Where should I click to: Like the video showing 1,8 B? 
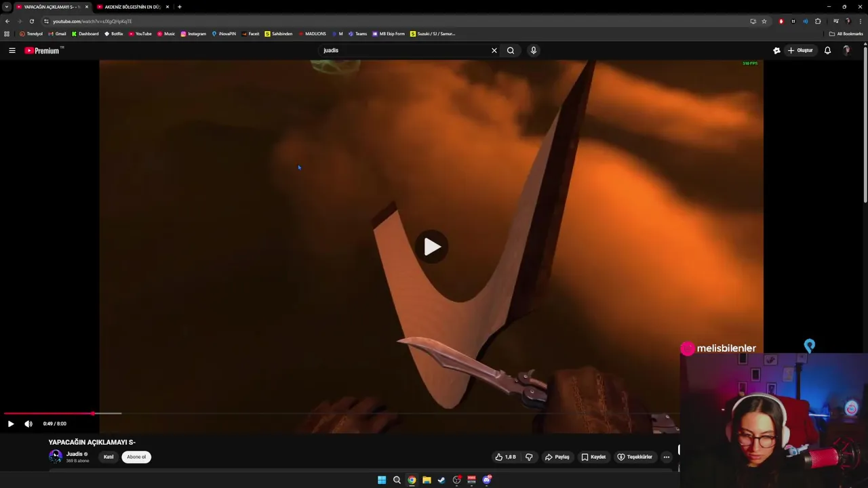click(x=506, y=457)
